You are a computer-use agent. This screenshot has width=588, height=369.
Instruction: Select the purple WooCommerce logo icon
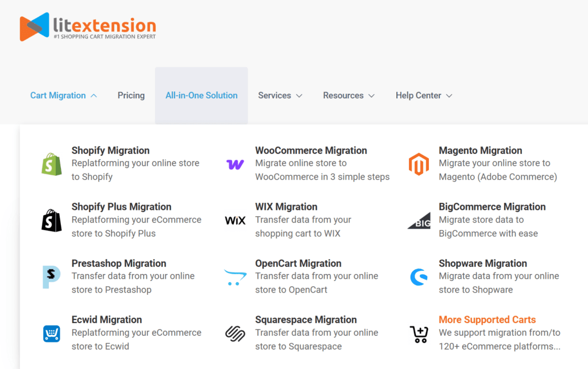click(x=235, y=164)
